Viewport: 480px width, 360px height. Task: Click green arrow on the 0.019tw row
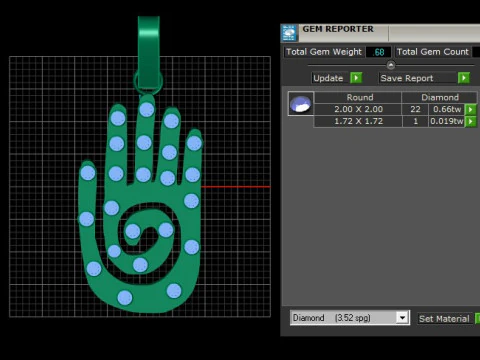pos(470,121)
